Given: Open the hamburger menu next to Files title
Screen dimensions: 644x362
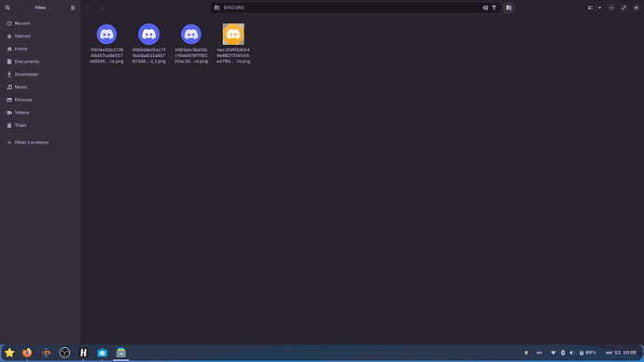Looking at the screenshot, I should click(73, 7).
